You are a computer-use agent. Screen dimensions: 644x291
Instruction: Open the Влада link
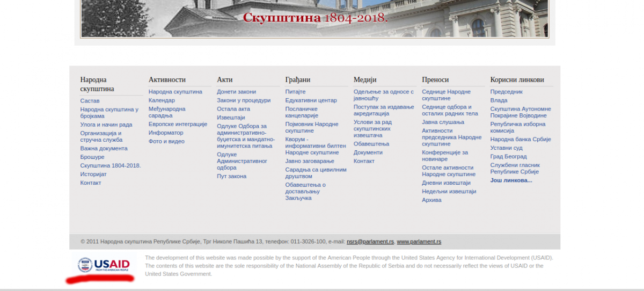(499, 100)
